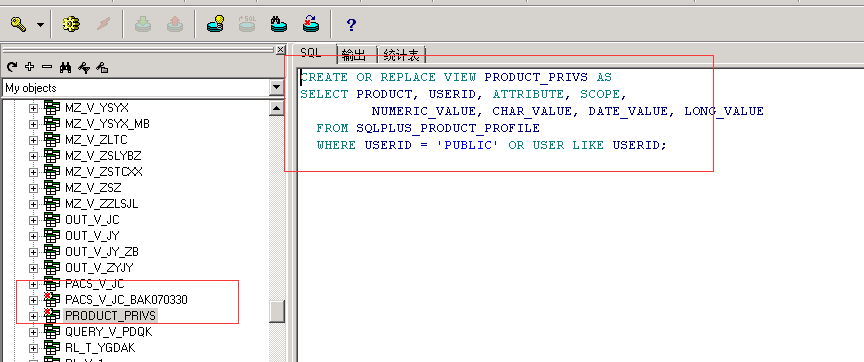Select the OUT_V_JY_ZB view
This screenshot has height=362, width=864.
(101, 252)
